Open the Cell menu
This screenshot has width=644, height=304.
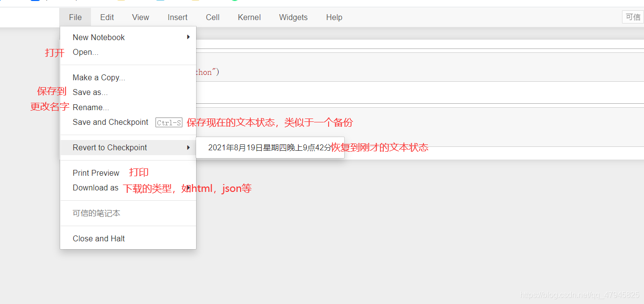click(x=213, y=18)
